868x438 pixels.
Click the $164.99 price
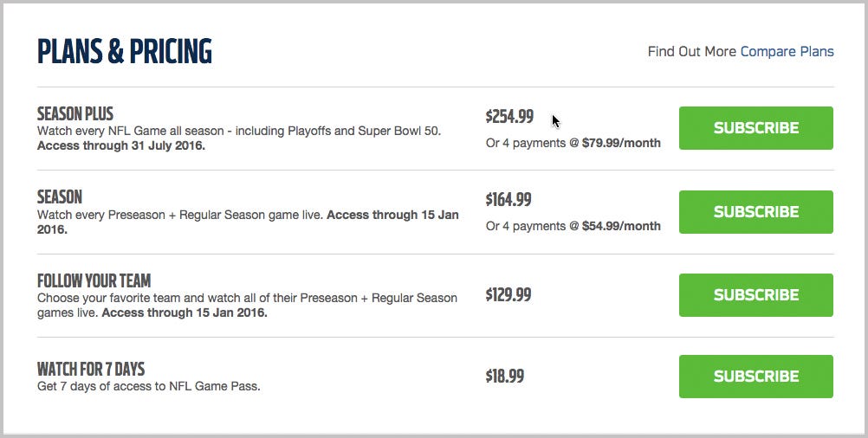[509, 200]
